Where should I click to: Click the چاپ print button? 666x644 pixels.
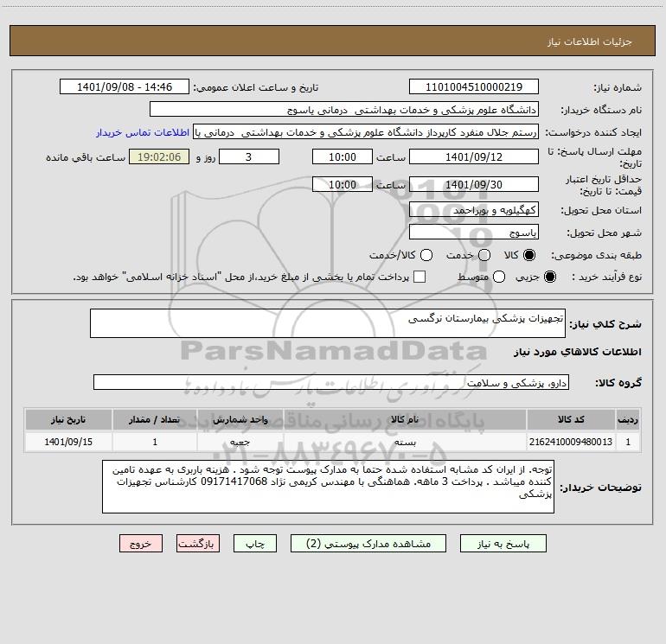pyautogui.click(x=255, y=544)
